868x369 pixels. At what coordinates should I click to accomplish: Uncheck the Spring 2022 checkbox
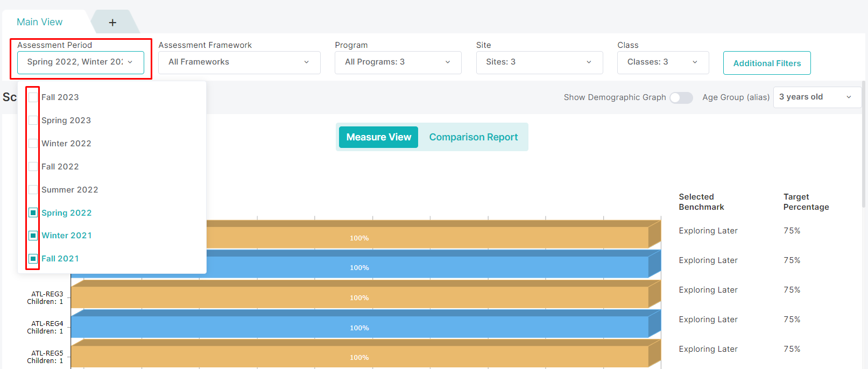click(33, 213)
